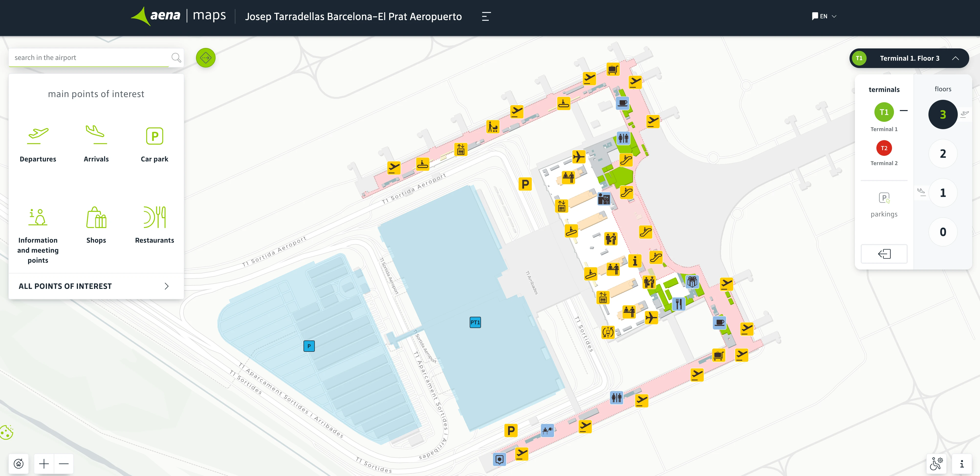Screen dimensions: 980x476
Task: Open the Restaurants point of interest
Action: pyautogui.click(x=154, y=217)
